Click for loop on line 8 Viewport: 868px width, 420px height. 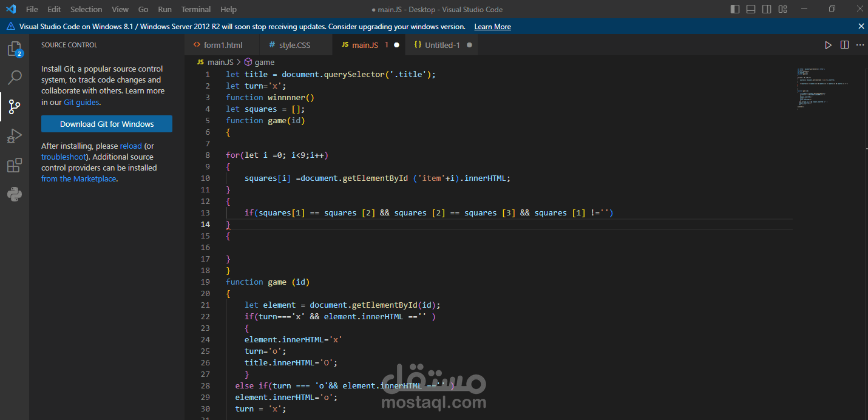[277, 155]
